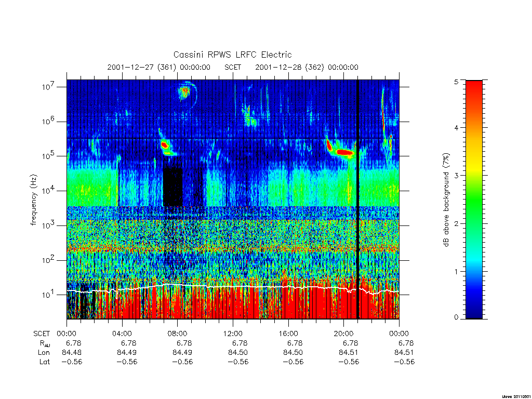Select the start timestamp 2001-12-27 (361) 00:00:00
This screenshot has height=399, width=532.
click(159, 67)
